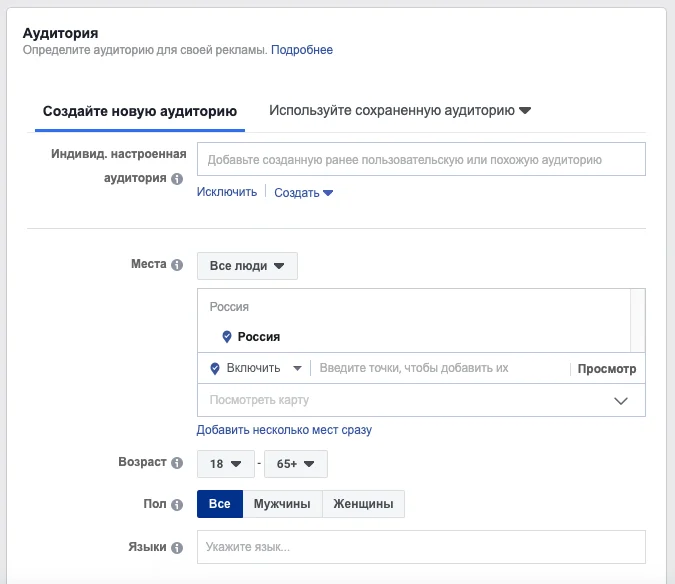Open the Все люди dropdown
675x584 pixels.
(247, 266)
